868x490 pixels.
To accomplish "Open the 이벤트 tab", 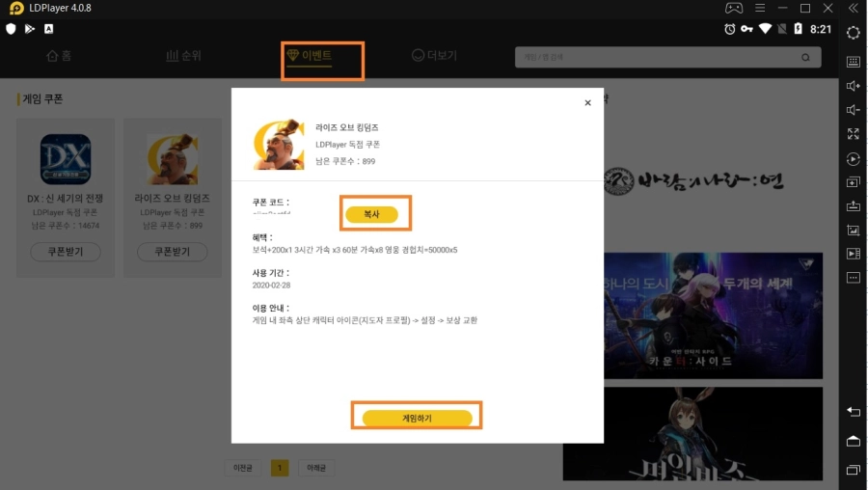I will [310, 55].
